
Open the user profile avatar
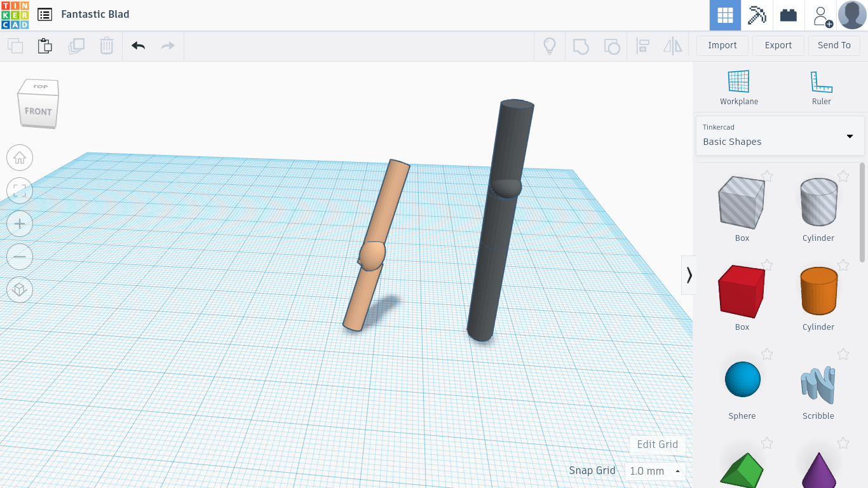852,15
